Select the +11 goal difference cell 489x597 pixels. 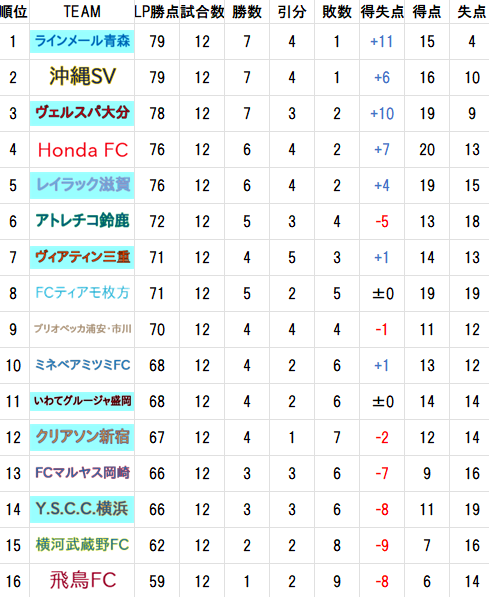[382, 42]
